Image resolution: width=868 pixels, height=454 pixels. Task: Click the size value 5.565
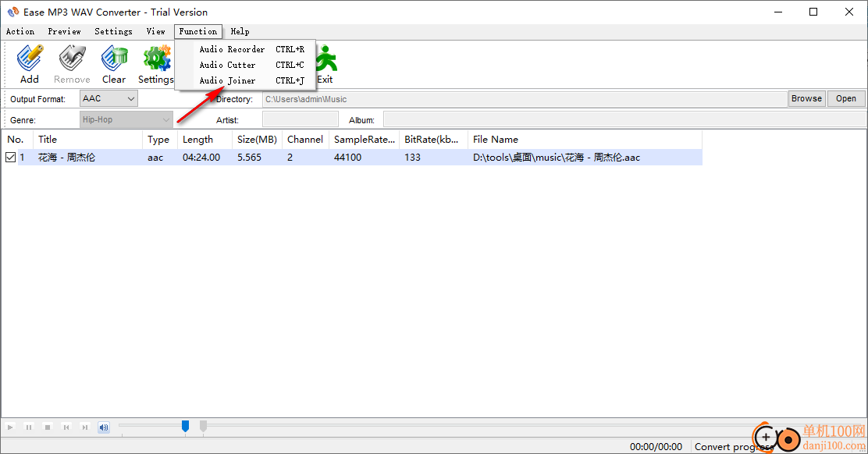tap(249, 158)
